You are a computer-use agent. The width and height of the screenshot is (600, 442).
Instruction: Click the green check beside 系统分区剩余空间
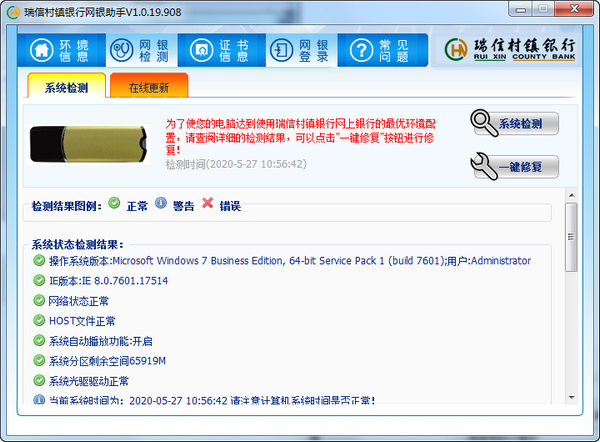[39, 360]
